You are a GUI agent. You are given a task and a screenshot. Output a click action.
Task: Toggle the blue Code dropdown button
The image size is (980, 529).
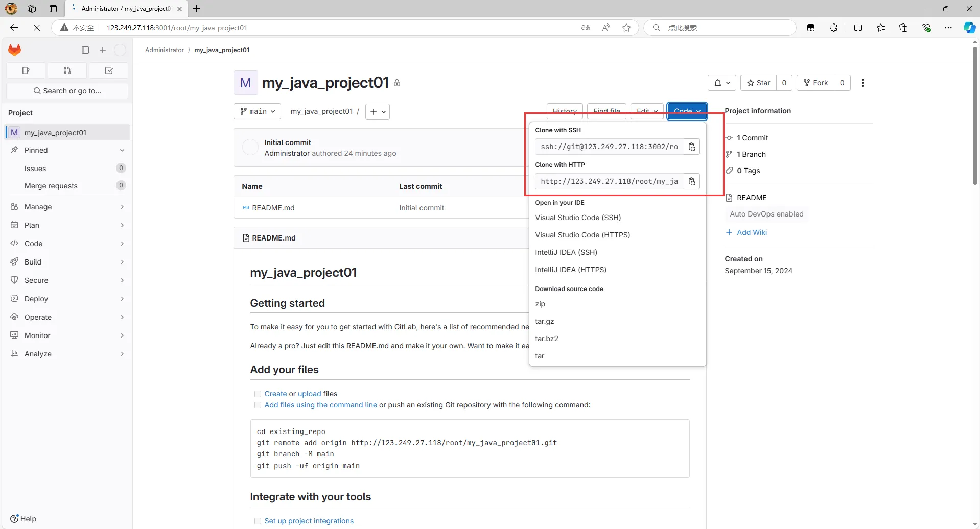687,111
